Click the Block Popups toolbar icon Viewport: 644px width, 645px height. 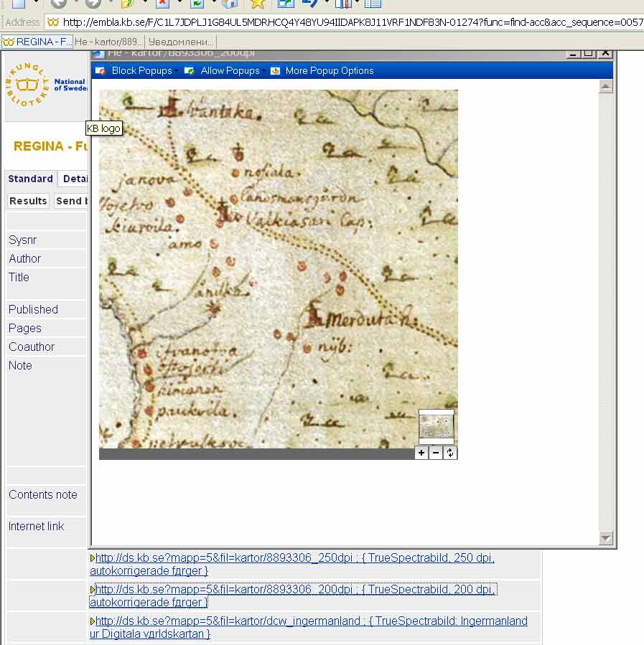pyautogui.click(x=101, y=70)
